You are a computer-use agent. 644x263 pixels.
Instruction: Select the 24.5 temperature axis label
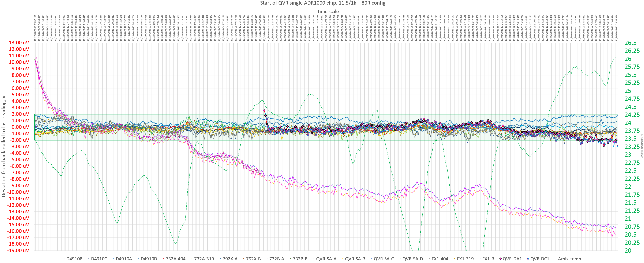[x=630, y=107]
